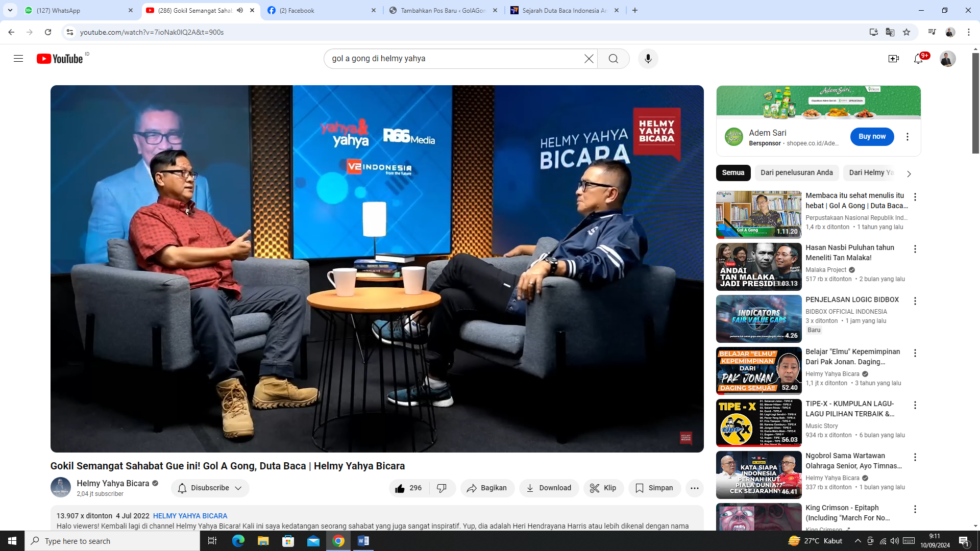
Task: Click the Klip scissors button
Action: 603,488
